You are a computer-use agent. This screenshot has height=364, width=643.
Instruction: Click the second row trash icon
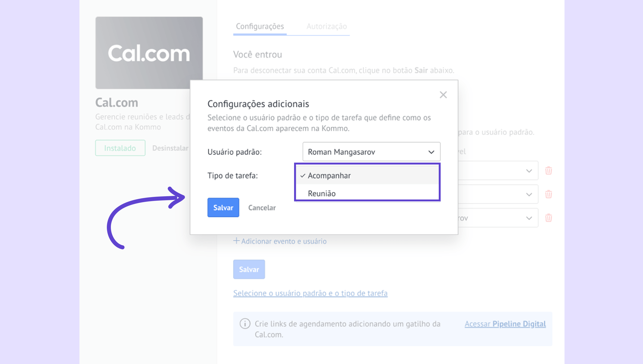coord(548,194)
